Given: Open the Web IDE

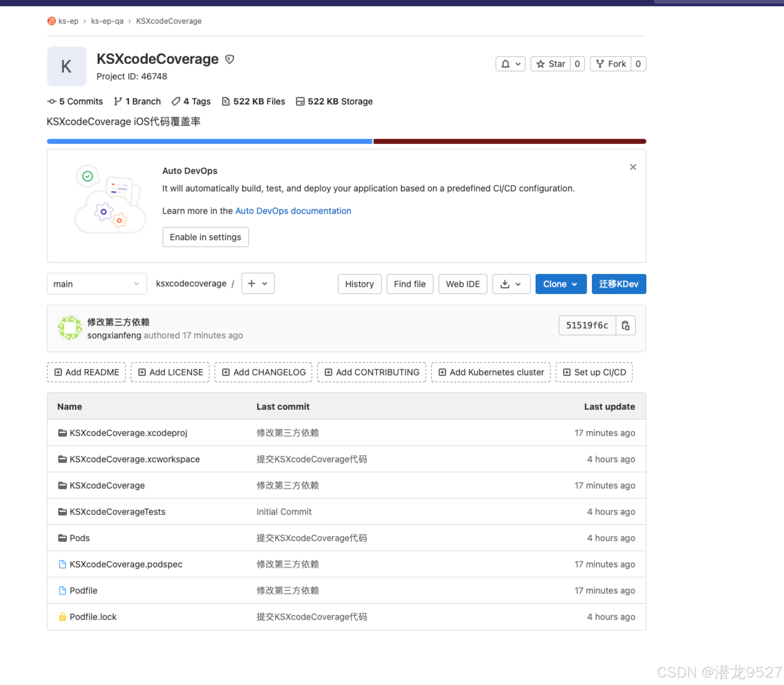Looking at the screenshot, I should (462, 284).
